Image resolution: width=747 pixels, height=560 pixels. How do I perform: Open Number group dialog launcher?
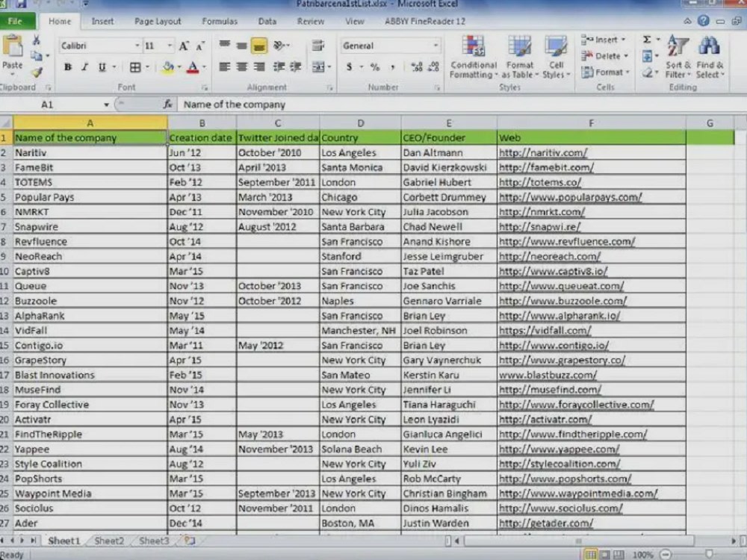pyautogui.click(x=437, y=87)
